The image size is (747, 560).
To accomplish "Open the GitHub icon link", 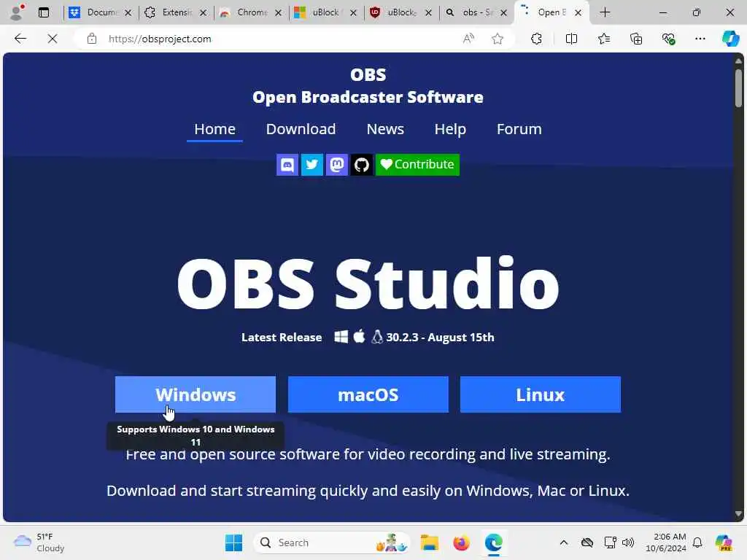I will [362, 165].
